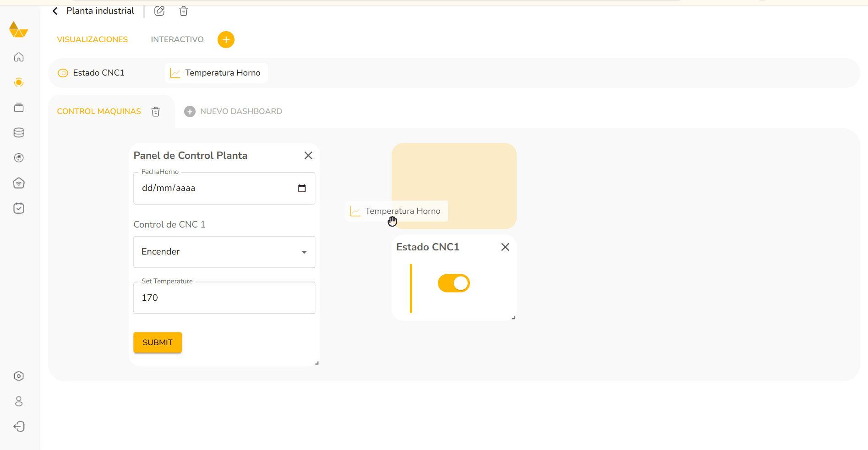Delete Planta industrial using the top trash icon
Image resolution: width=868 pixels, height=450 pixels.
click(x=183, y=11)
